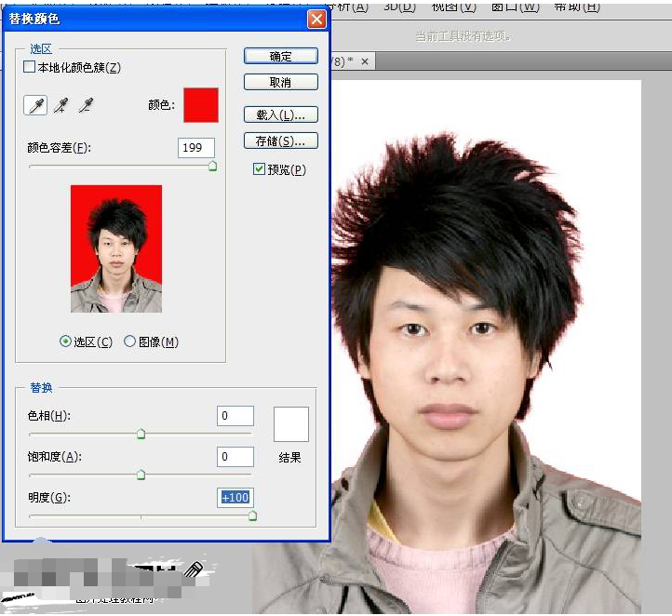This screenshot has width=672, height=616.
Task: Close the open document tab
Action: [365, 61]
